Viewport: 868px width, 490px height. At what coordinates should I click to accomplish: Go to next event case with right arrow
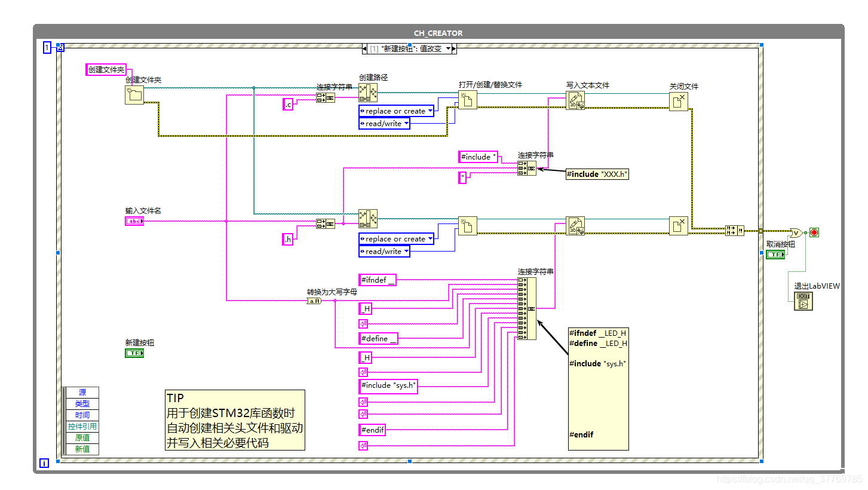point(454,49)
